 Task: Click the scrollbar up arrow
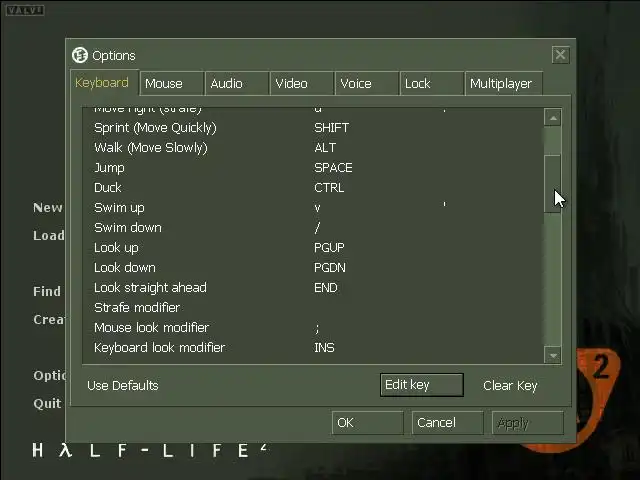point(553,118)
